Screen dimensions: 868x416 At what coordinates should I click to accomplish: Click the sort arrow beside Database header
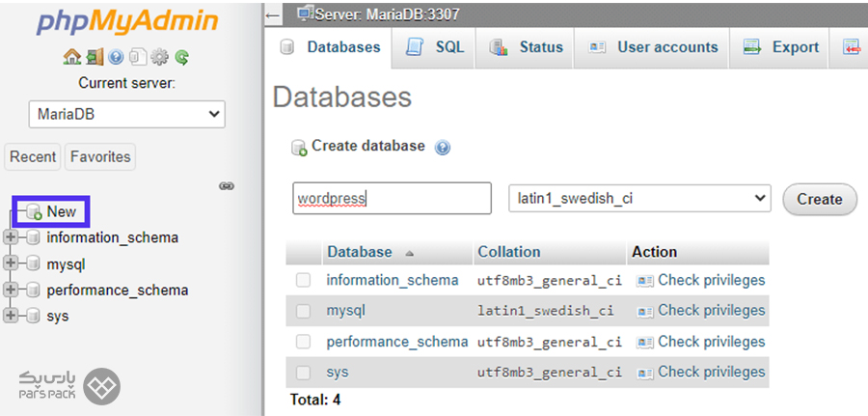(x=409, y=253)
